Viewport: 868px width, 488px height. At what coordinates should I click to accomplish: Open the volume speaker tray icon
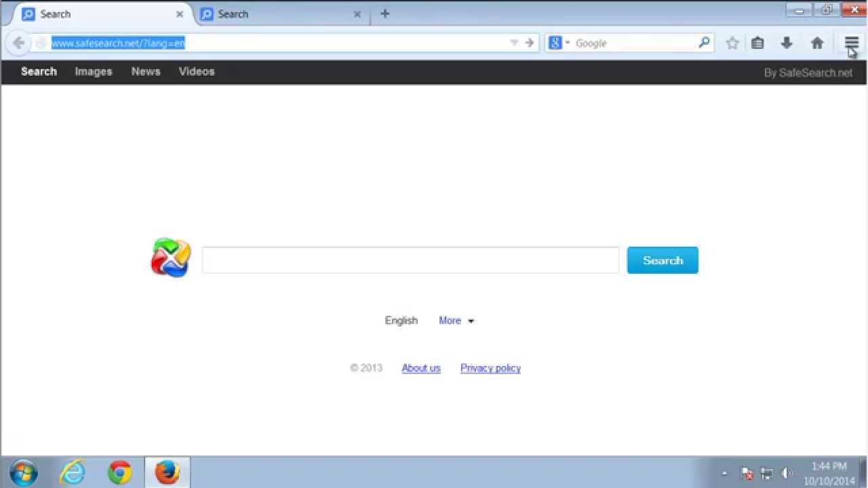[787, 473]
